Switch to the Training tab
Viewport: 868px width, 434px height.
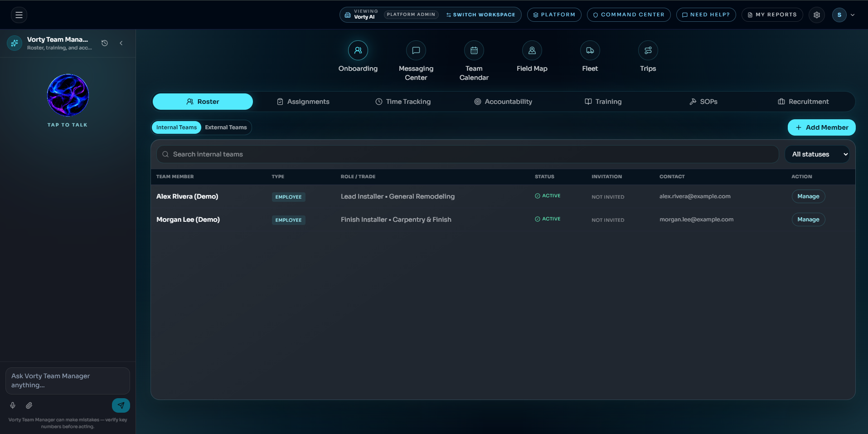coord(603,102)
